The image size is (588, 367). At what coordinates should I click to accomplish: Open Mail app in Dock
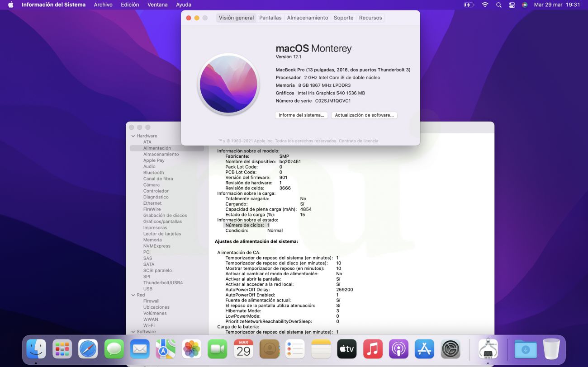(140, 349)
